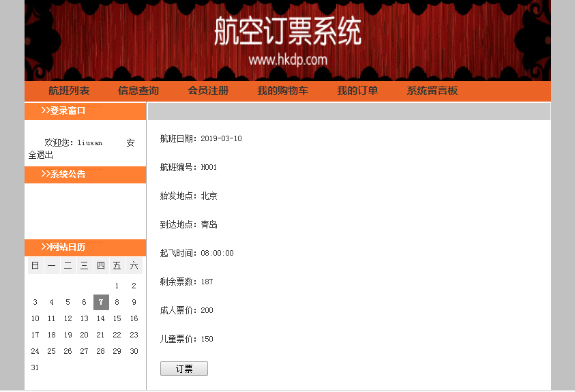Select day 28 in the calendar
Screen dimensions: 575x392
click(x=100, y=351)
